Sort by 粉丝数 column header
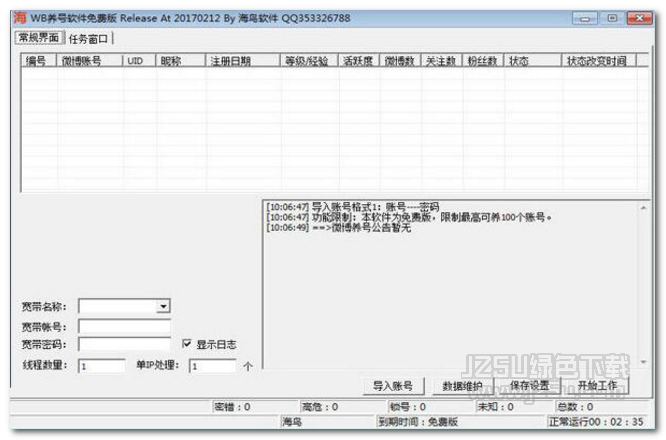Viewport: 666px width, 440px height. 484,61
